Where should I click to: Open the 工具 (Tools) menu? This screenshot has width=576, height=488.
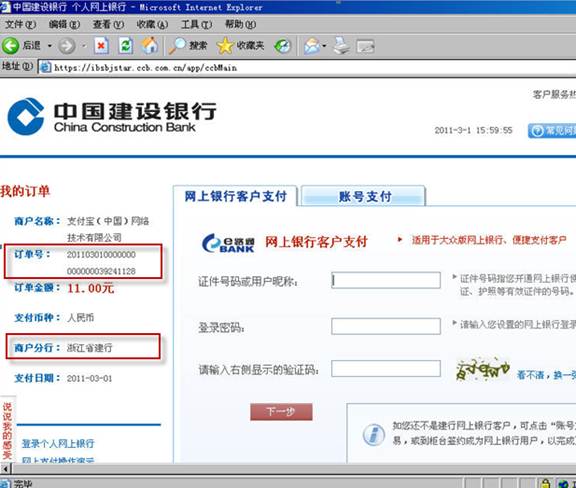coord(196,25)
